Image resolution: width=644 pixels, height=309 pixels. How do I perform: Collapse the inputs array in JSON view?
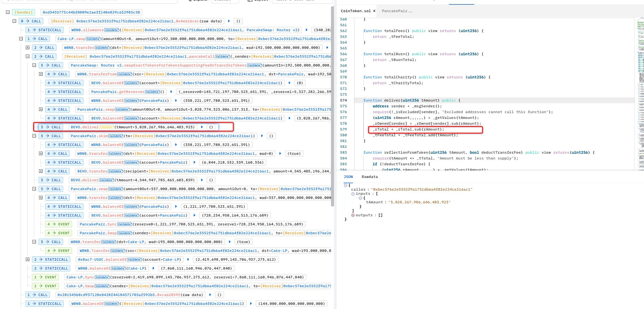click(x=353, y=194)
